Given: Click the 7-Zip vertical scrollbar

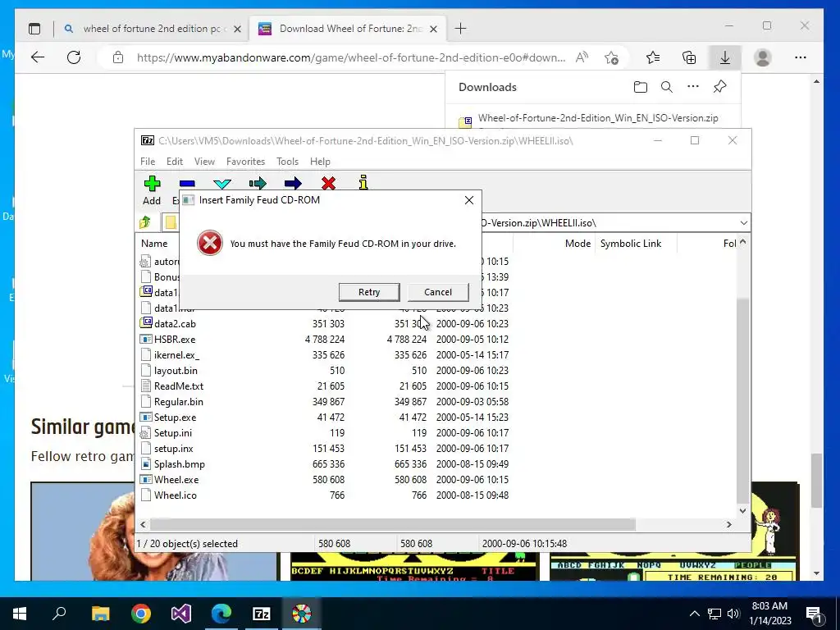Looking at the screenshot, I should coord(742,402).
